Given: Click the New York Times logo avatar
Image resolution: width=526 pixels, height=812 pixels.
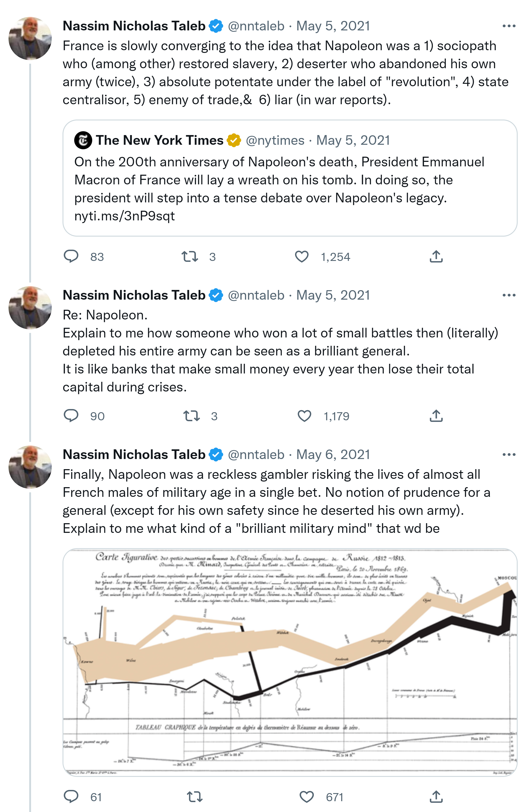Looking at the screenshot, I should tap(83, 140).
